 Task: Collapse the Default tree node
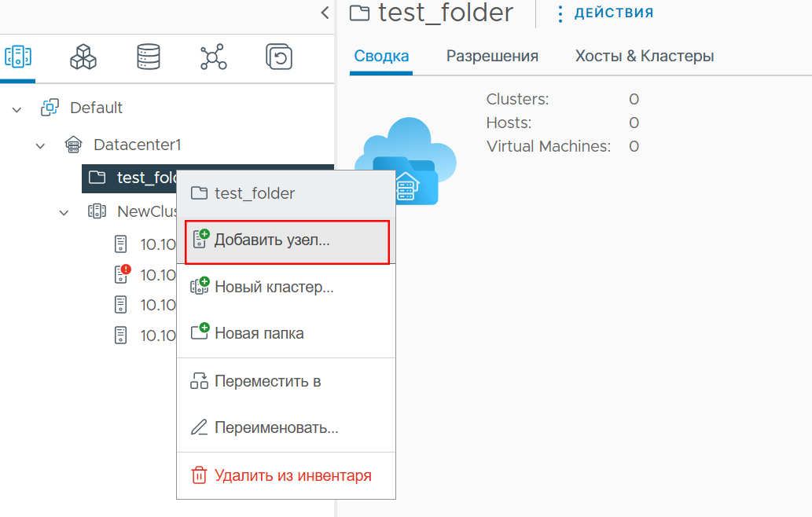coord(17,110)
